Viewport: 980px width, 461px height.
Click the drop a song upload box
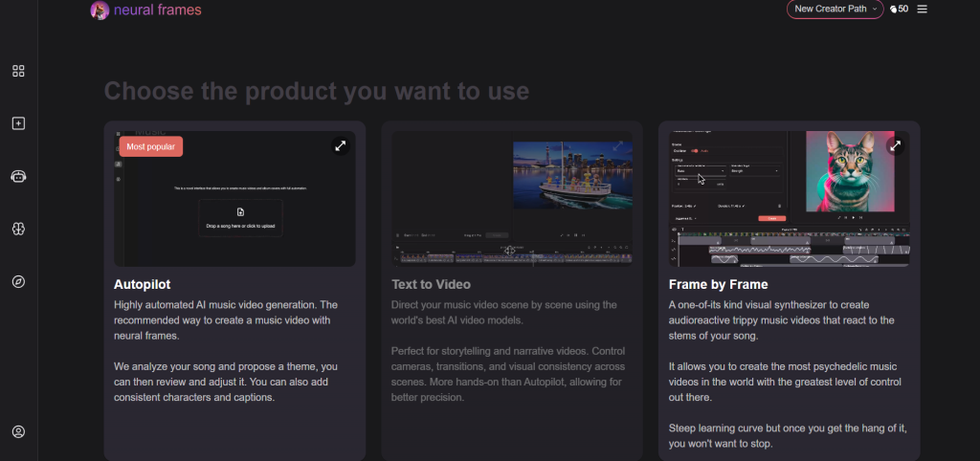click(x=240, y=218)
